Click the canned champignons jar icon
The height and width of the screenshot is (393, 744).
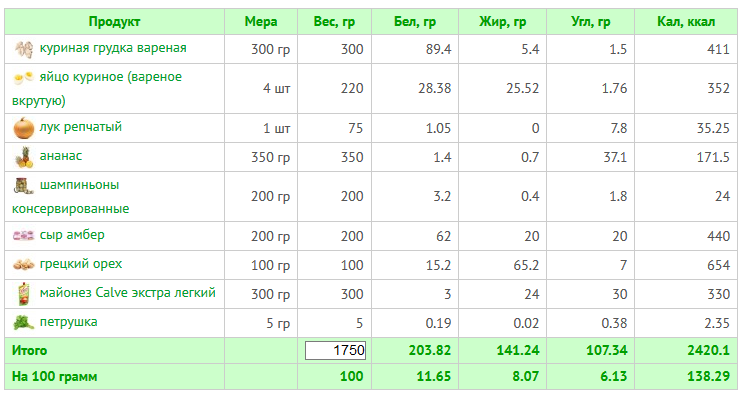click(x=23, y=186)
